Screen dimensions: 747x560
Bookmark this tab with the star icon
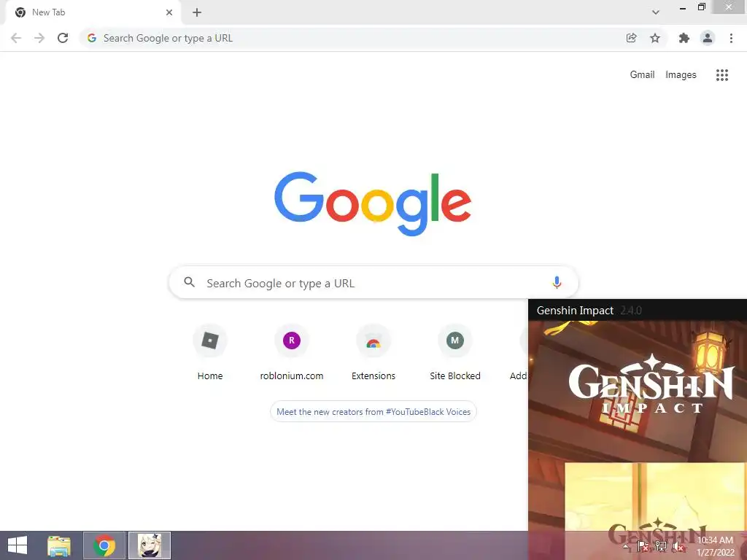(655, 38)
